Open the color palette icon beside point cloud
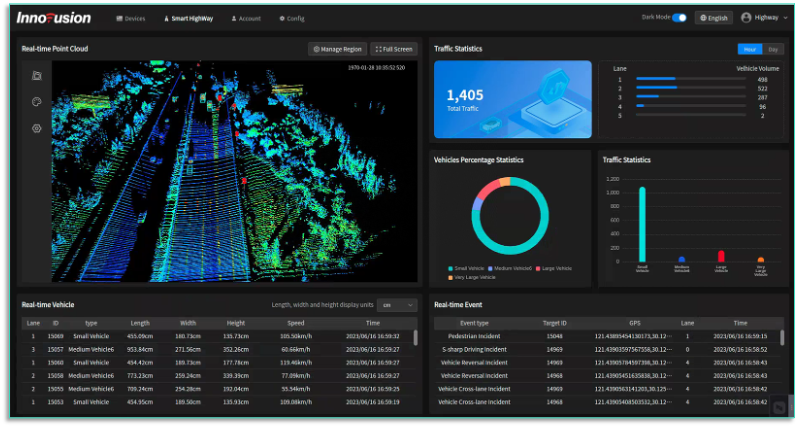 [x=37, y=102]
